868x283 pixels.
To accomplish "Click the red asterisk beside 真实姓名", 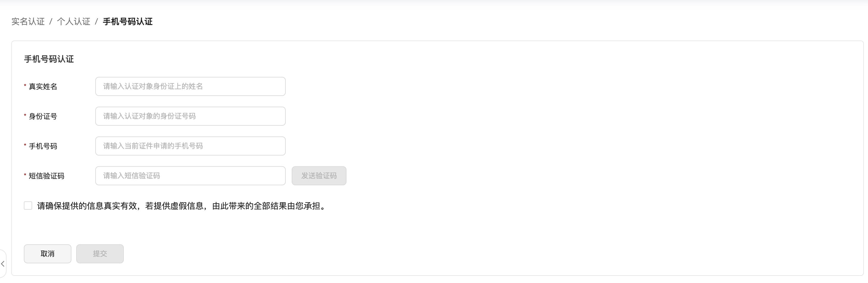I will click(x=25, y=86).
